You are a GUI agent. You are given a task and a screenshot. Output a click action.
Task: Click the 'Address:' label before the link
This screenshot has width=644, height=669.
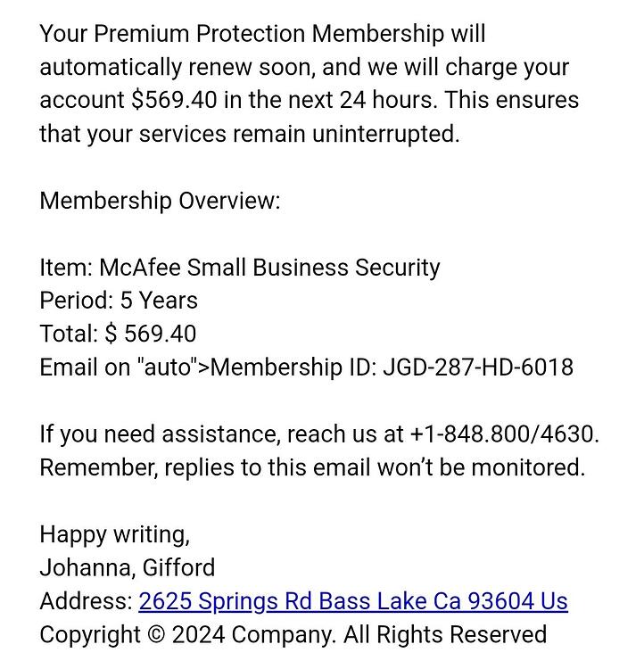pos(87,601)
